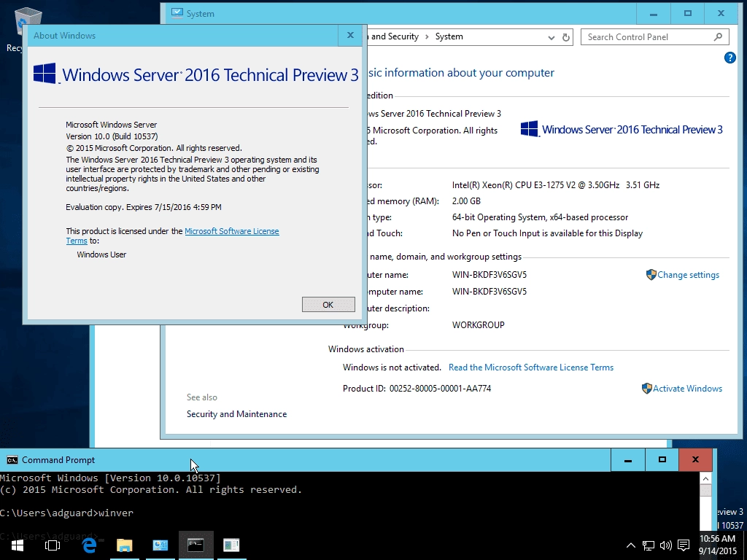Open Security and Maintenance link
The width and height of the screenshot is (747, 560).
(x=236, y=414)
